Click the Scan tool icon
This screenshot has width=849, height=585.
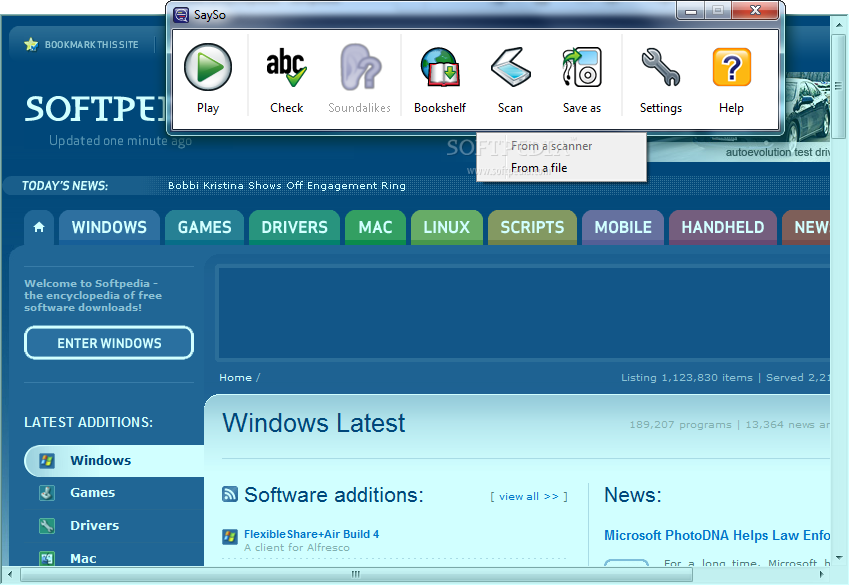click(510, 67)
